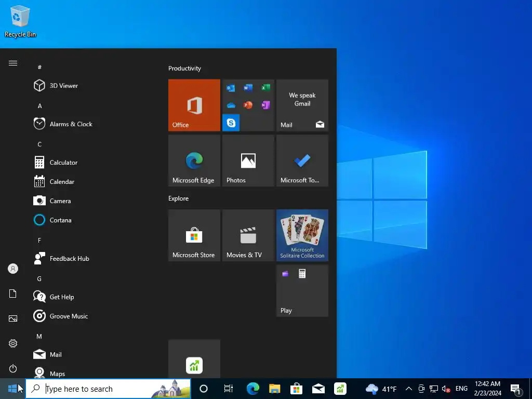The height and width of the screenshot is (399, 532).
Task: Open Microsoft To Do tile
Action: click(x=302, y=161)
